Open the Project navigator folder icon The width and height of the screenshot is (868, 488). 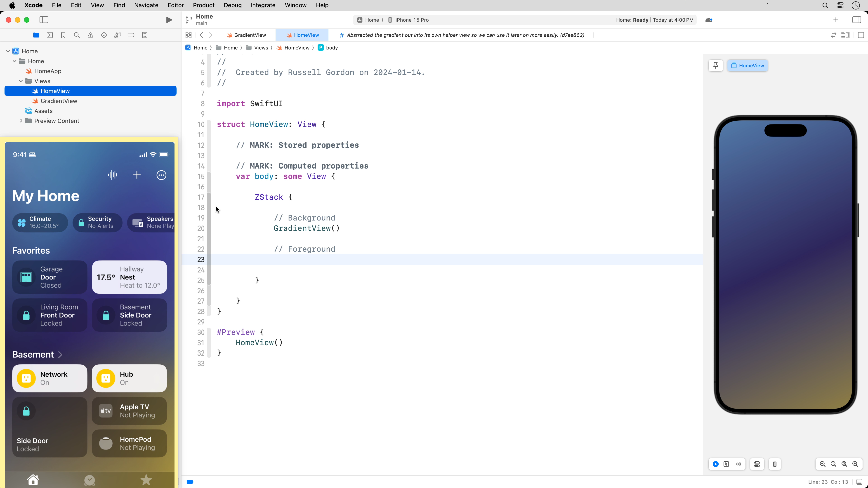[x=36, y=35]
